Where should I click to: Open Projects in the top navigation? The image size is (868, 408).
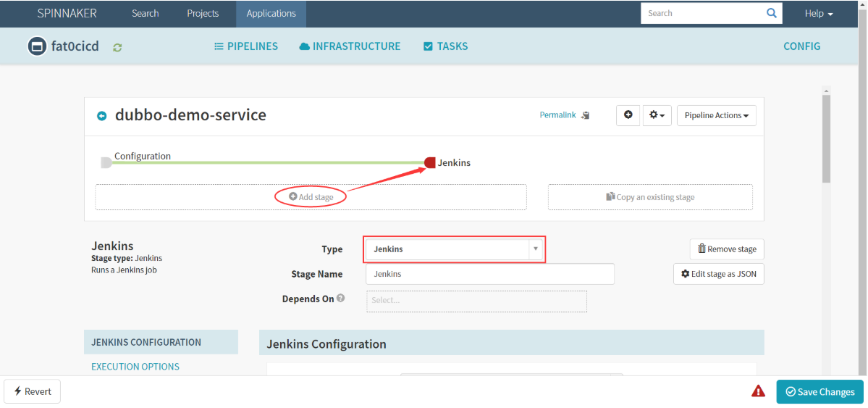coord(203,13)
